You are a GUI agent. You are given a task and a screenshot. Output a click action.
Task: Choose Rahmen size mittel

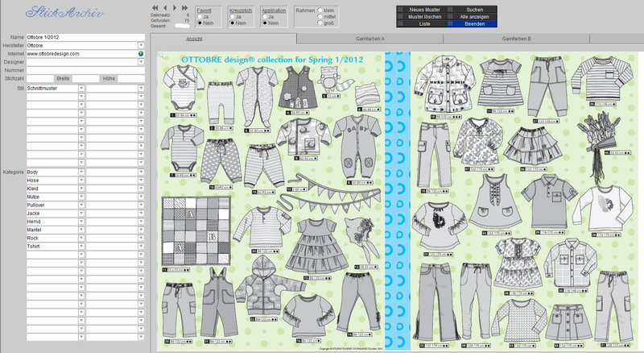(320, 17)
